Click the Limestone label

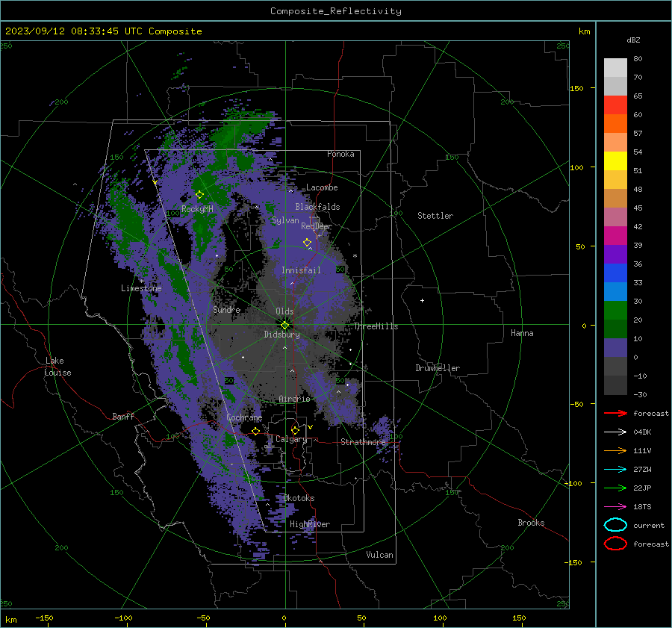[141, 288]
